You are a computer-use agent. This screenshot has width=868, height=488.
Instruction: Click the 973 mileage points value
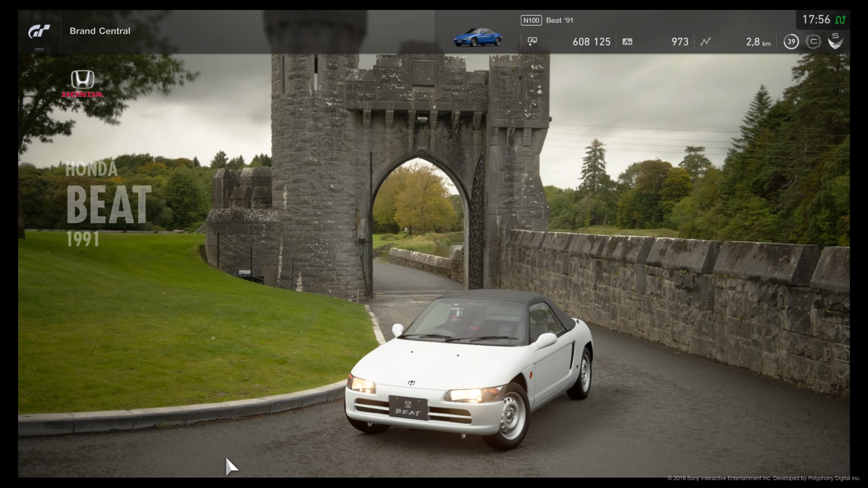click(x=679, y=42)
